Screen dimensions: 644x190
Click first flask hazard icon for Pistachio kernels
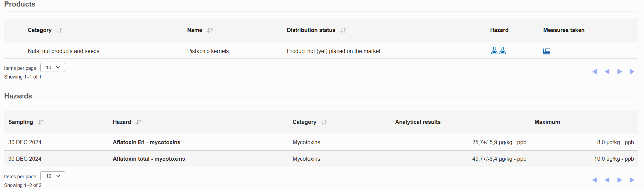coord(494,51)
